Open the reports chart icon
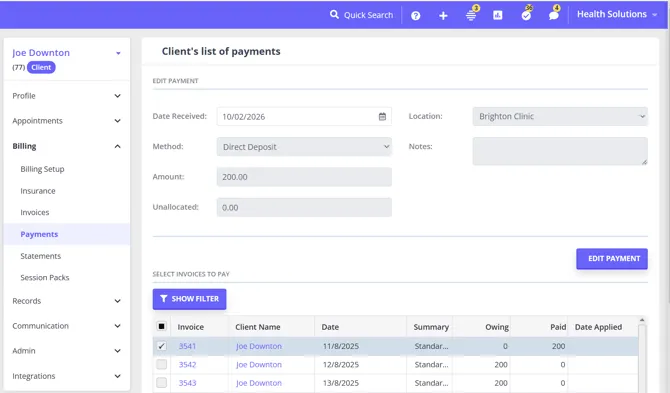The image size is (670, 393). tap(497, 15)
